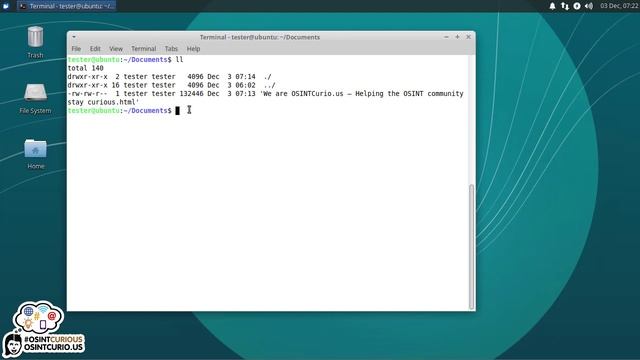Viewport: 640px width, 360px height.
Task: Click the clock showing 03 Dec, 07:22
Action: coord(619,6)
